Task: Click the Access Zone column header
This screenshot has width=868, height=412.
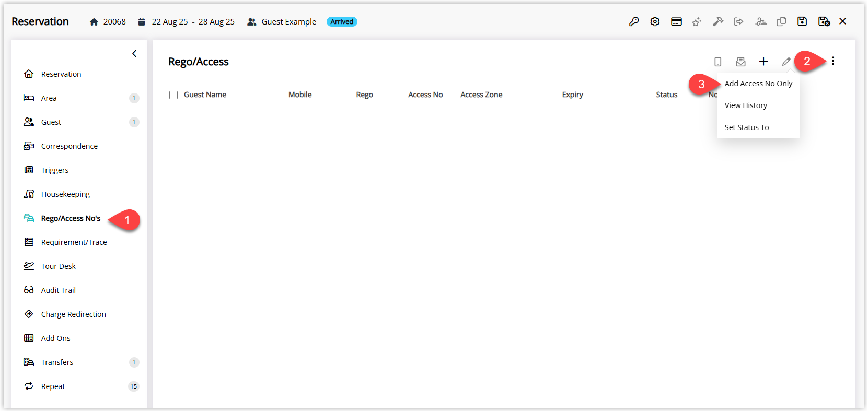Action: tap(481, 95)
